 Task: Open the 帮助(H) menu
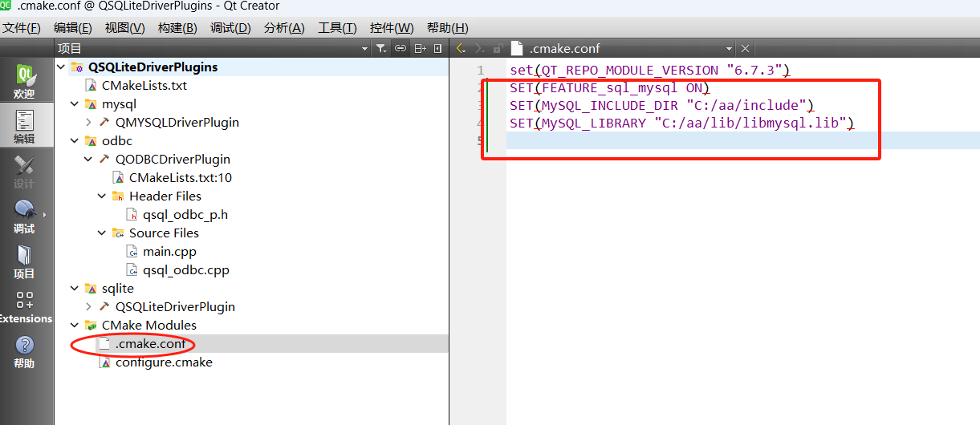click(448, 28)
